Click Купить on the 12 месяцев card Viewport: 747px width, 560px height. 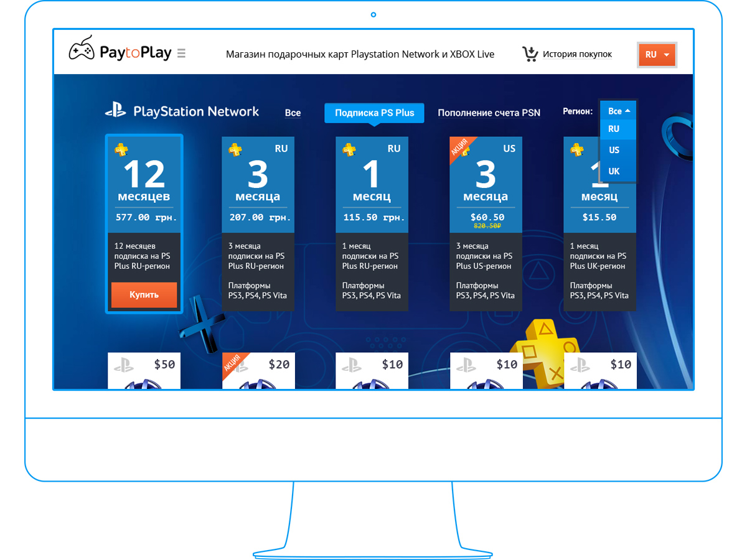tap(144, 295)
